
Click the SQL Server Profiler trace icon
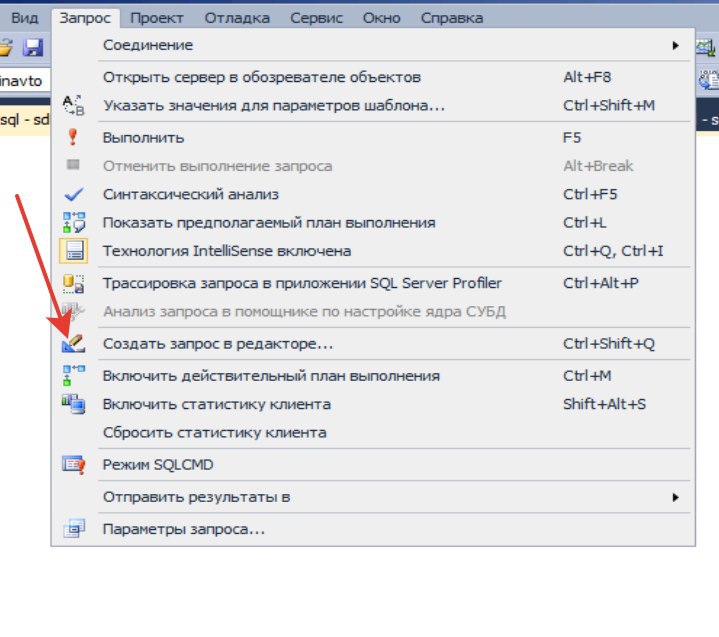click(73, 283)
